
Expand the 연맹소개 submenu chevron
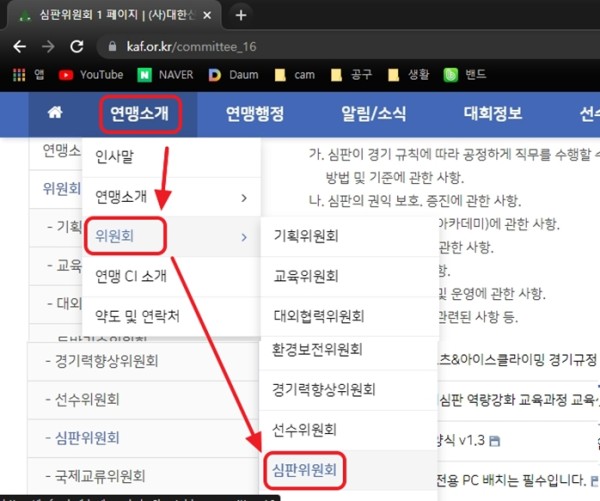coord(244,198)
